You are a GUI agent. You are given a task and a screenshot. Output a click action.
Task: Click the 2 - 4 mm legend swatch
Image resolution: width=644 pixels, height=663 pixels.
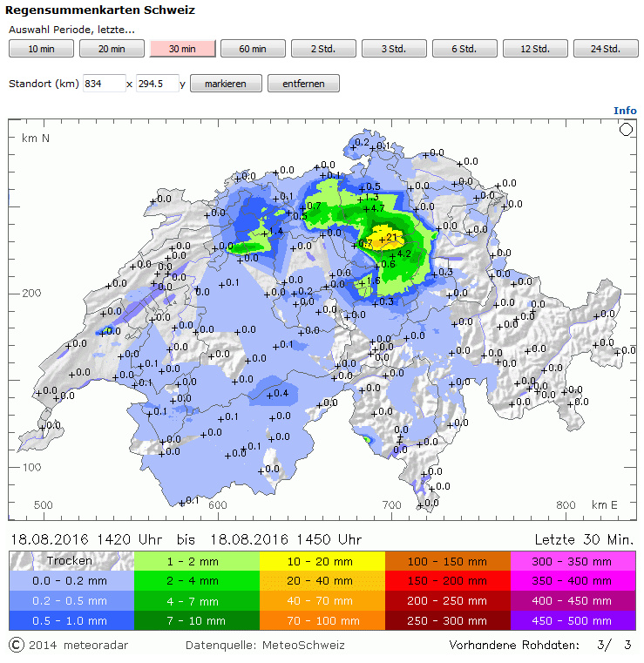197,581
